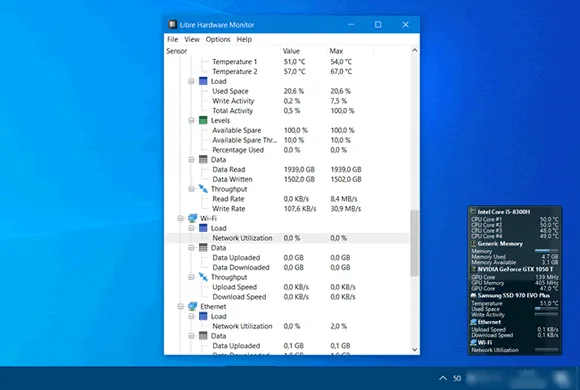The width and height of the screenshot is (580, 390).
Task: Select Ethernet Network Utilization row with 2,0 % max
Action: point(287,326)
